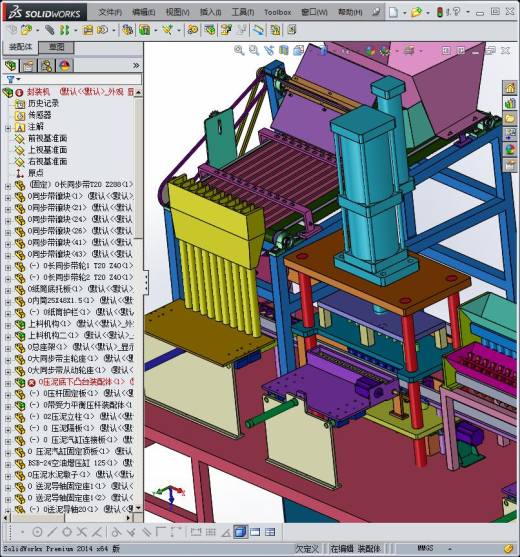This screenshot has height=557, width=520.
Task: Click the Edit Appearance color ball icon
Action: pyautogui.click(x=370, y=51)
